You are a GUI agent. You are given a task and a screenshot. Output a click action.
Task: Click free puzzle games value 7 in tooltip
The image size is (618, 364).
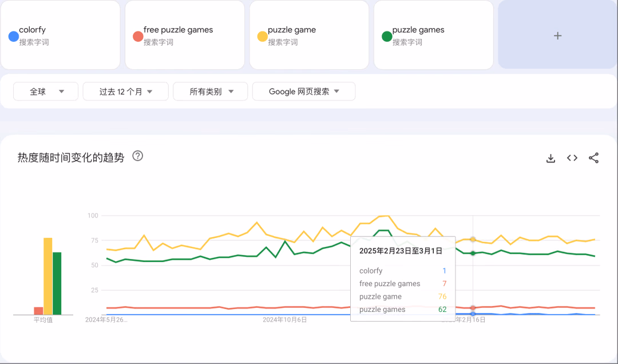tap(444, 283)
